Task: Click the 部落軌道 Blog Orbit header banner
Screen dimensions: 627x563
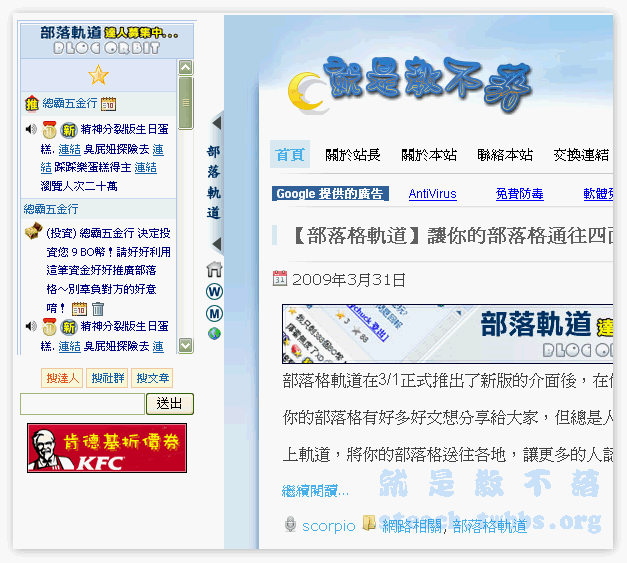Action: (107, 41)
